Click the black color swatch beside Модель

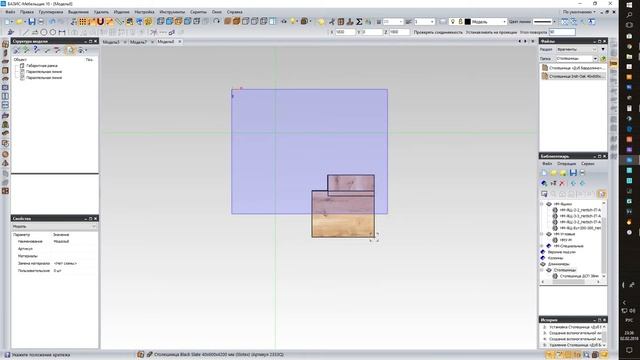click(x=468, y=22)
